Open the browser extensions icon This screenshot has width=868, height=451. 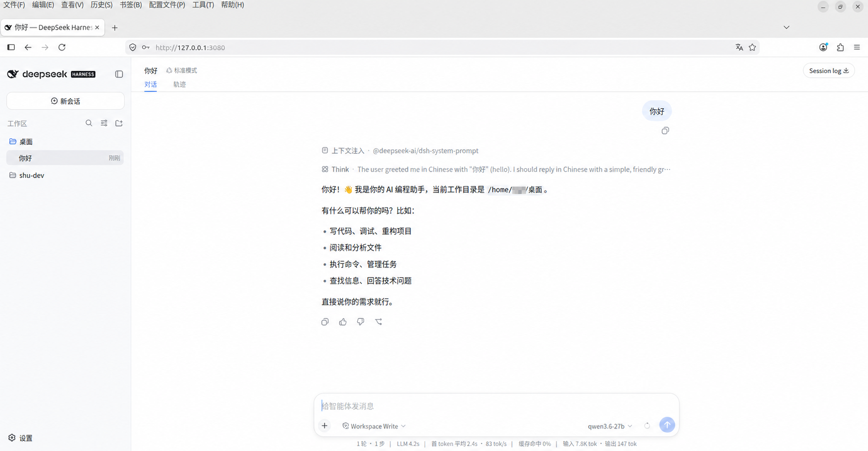point(841,47)
